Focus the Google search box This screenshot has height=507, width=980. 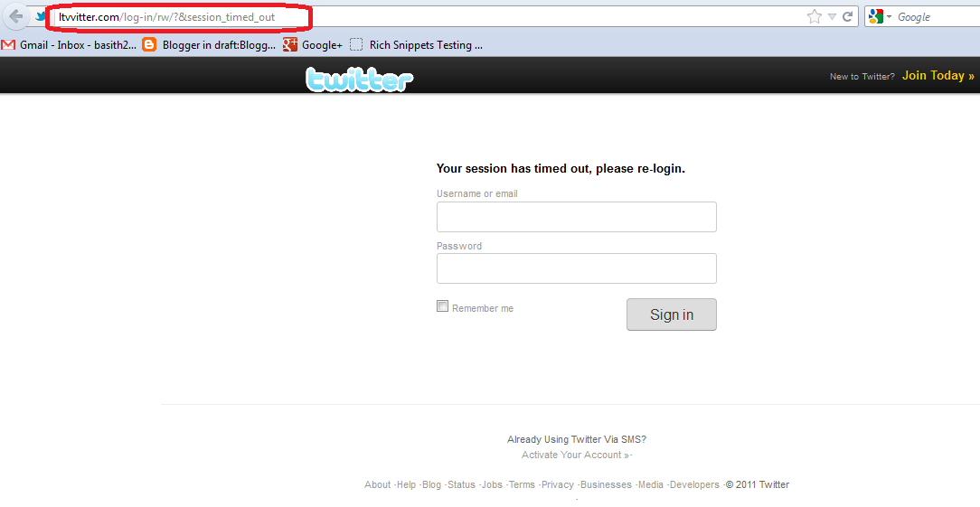[937, 17]
